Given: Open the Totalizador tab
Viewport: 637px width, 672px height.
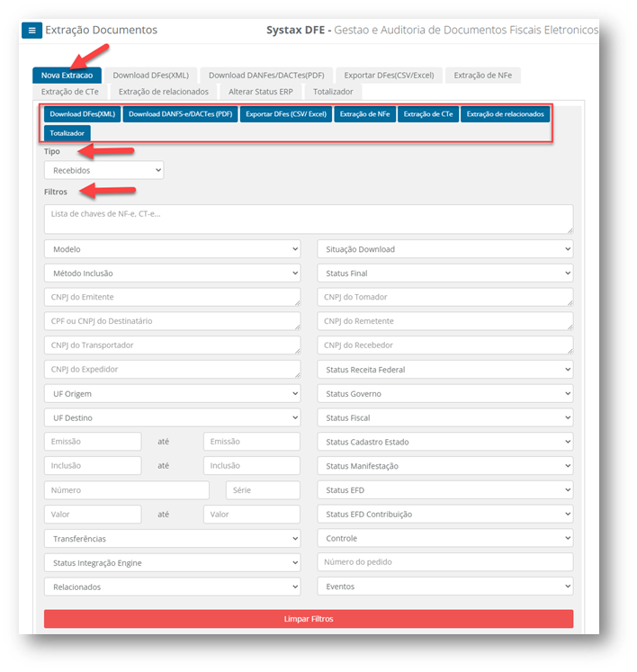Looking at the screenshot, I should tap(333, 92).
